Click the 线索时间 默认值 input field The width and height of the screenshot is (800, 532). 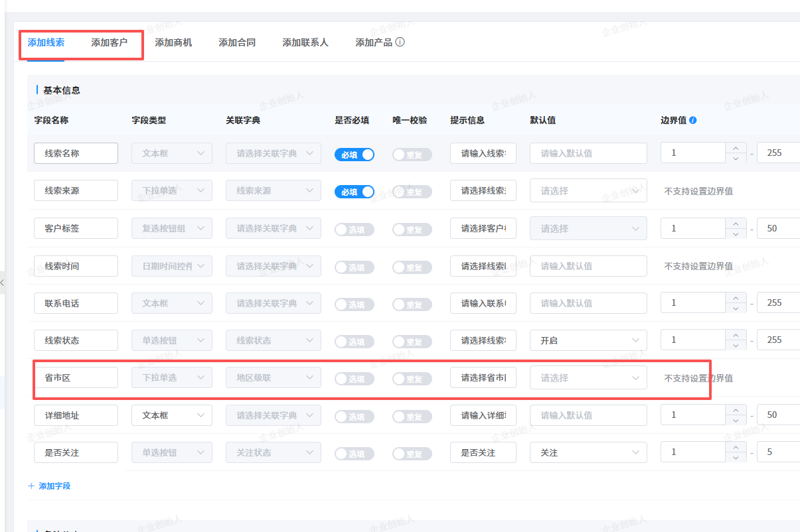[588, 266]
